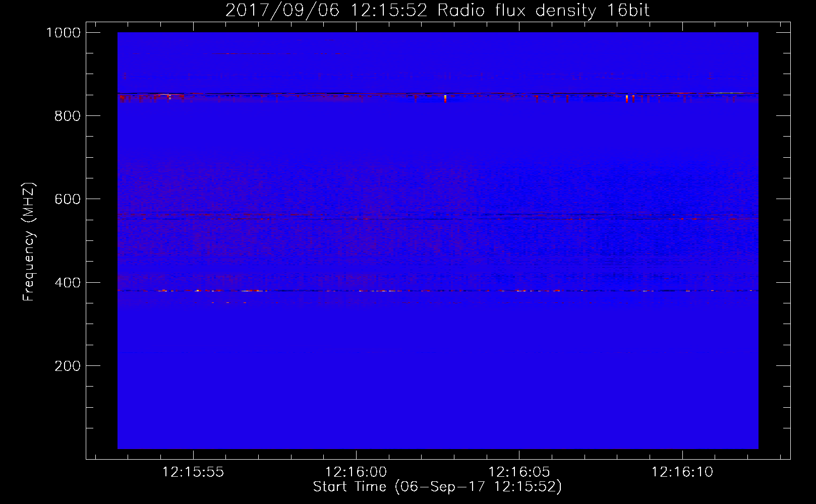The width and height of the screenshot is (816, 504).
Task: Click the "Frequency (MHZ)" y-axis label
Action: coord(29,242)
